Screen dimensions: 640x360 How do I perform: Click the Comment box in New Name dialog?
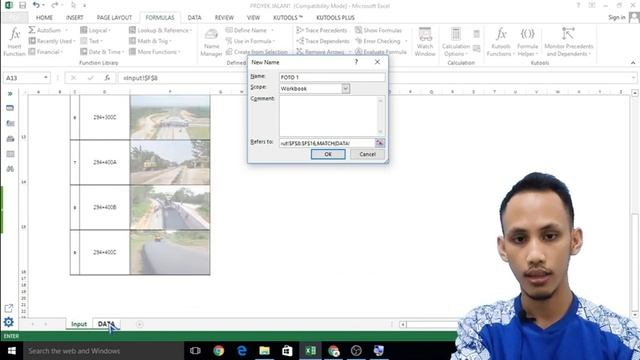(x=332, y=116)
